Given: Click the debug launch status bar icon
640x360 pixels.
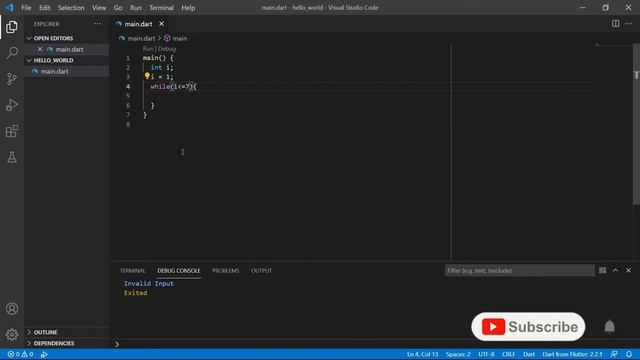Looking at the screenshot, I should click(44, 354).
